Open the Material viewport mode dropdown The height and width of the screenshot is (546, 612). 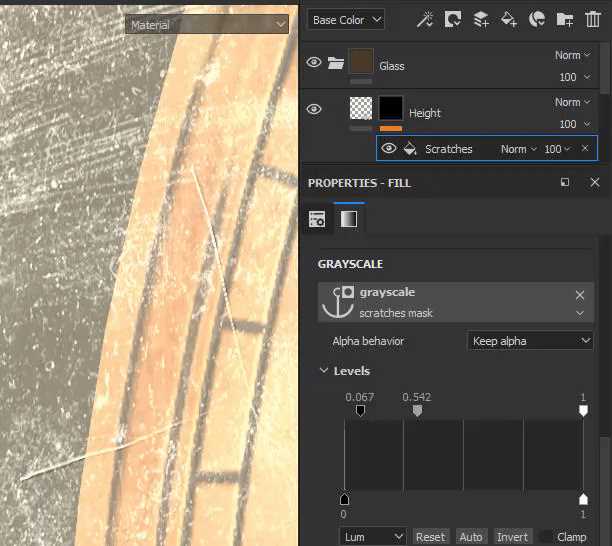[207, 25]
